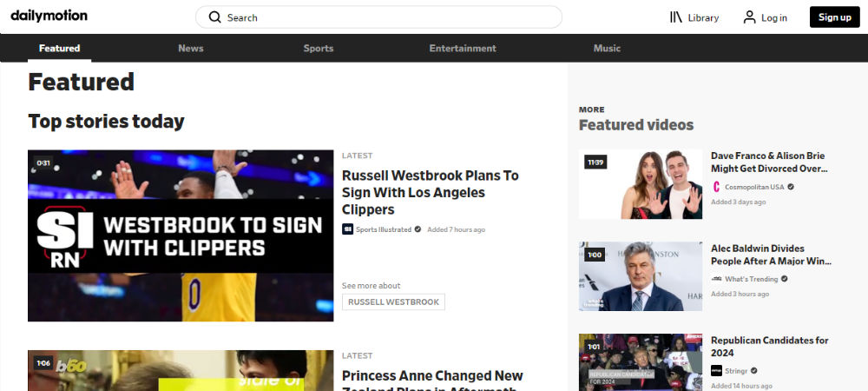Click the Sports Illustrated channel name

tap(384, 229)
